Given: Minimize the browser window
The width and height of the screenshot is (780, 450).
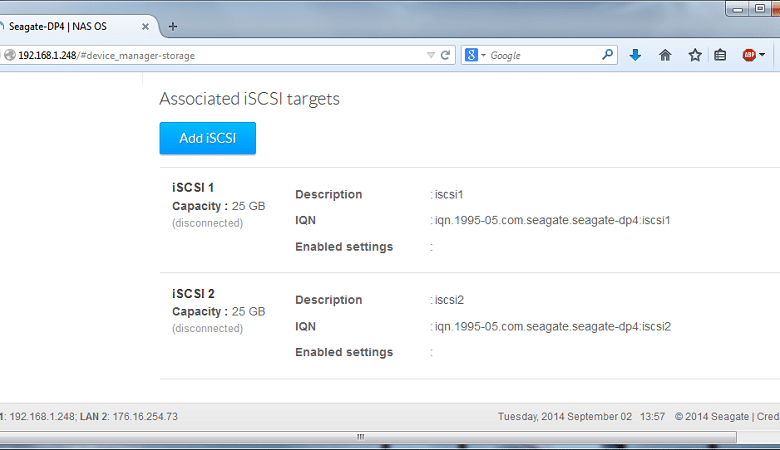Looking at the screenshot, I should point(738,9).
